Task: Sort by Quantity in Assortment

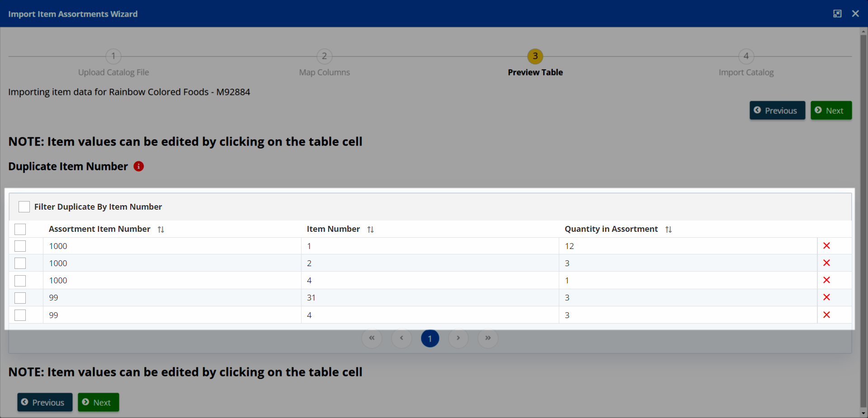Action: [668, 230]
